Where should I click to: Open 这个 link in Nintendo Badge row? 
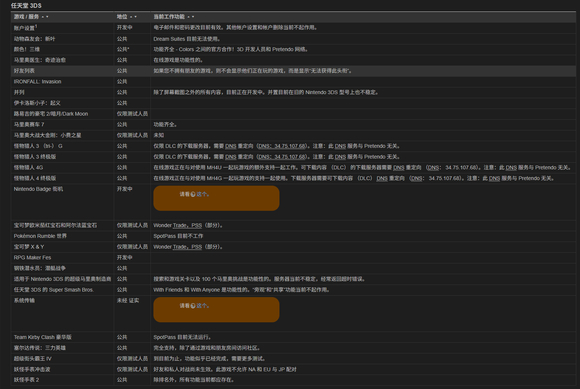click(x=203, y=194)
